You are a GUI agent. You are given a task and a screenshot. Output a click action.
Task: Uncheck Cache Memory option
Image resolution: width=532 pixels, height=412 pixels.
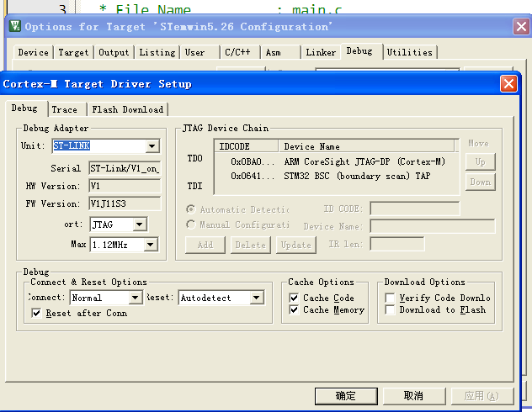click(x=294, y=309)
